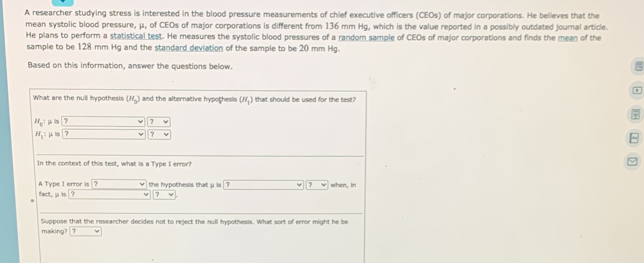Open the comparison dropdown next to H1
Viewport: 644px width, 263px height.
click(x=158, y=134)
